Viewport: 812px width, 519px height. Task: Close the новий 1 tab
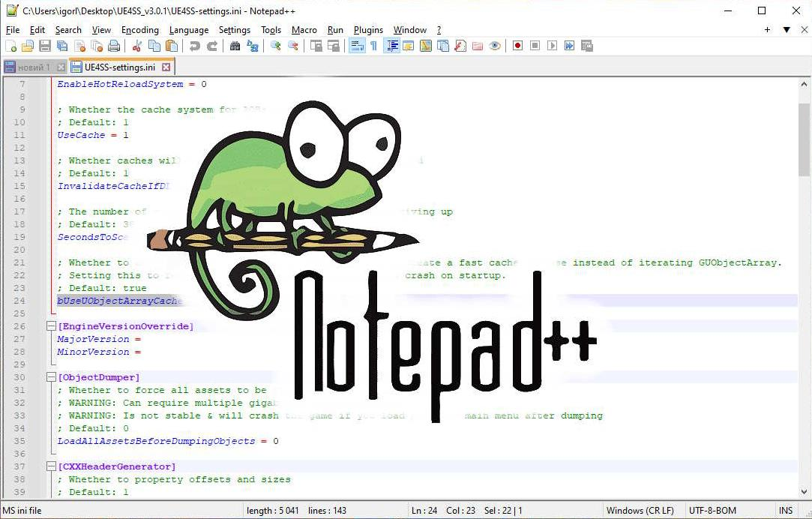click(61, 67)
